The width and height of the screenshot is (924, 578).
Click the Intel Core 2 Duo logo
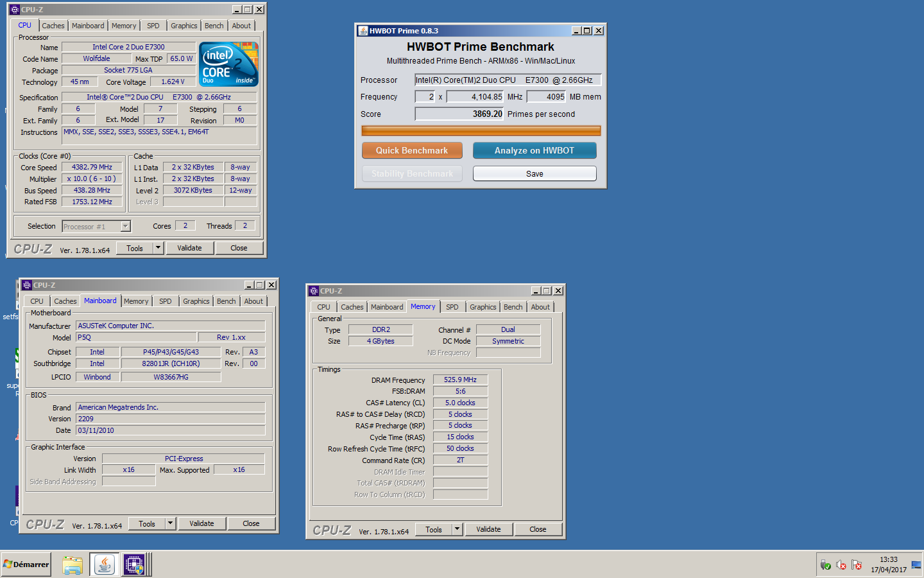228,64
